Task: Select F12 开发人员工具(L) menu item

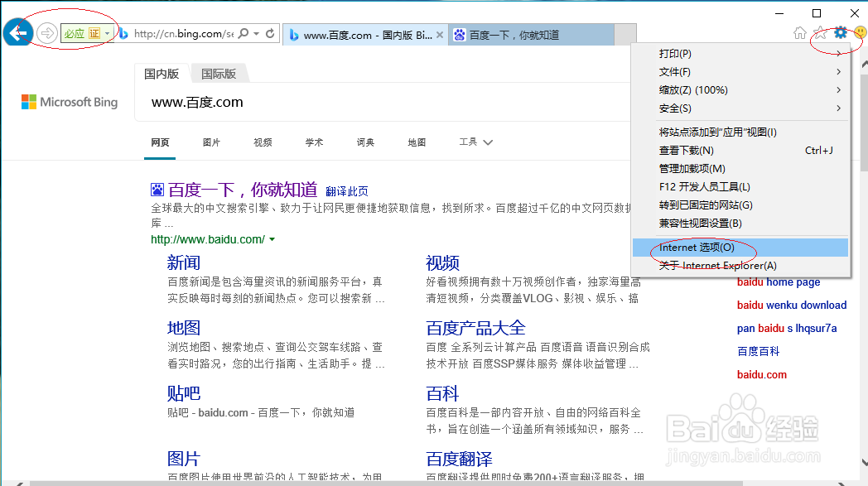Action: 740,187
